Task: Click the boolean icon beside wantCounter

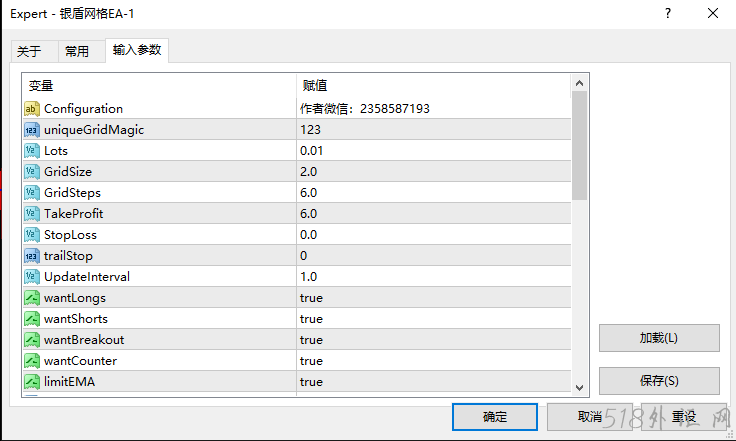Action: click(x=31, y=361)
